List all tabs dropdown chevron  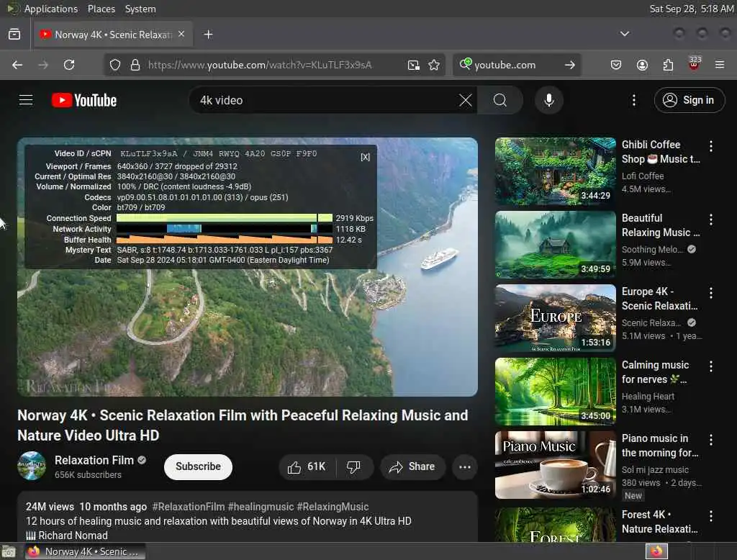[x=624, y=34]
